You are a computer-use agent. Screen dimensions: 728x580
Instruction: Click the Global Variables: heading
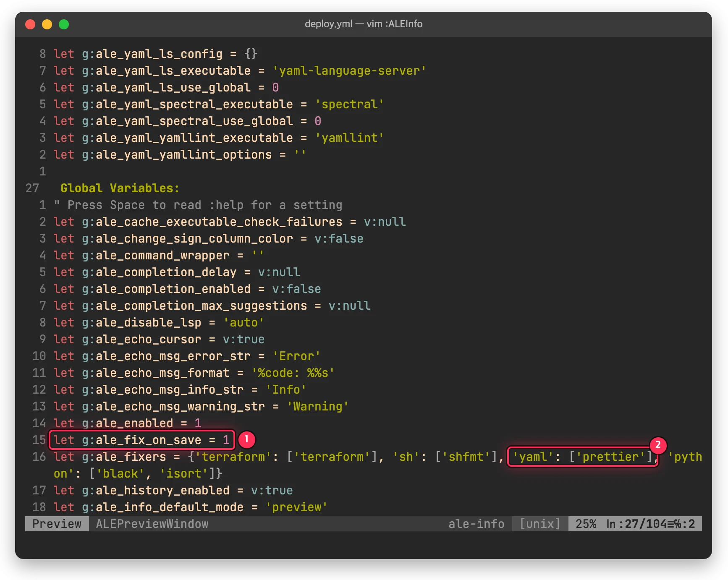[120, 188]
